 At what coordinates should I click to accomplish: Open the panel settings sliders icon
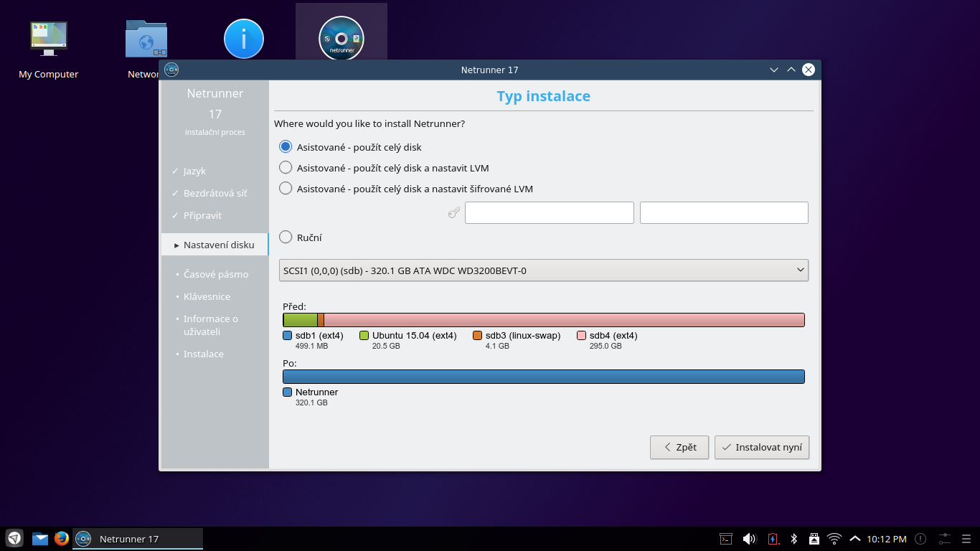(944, 538)
